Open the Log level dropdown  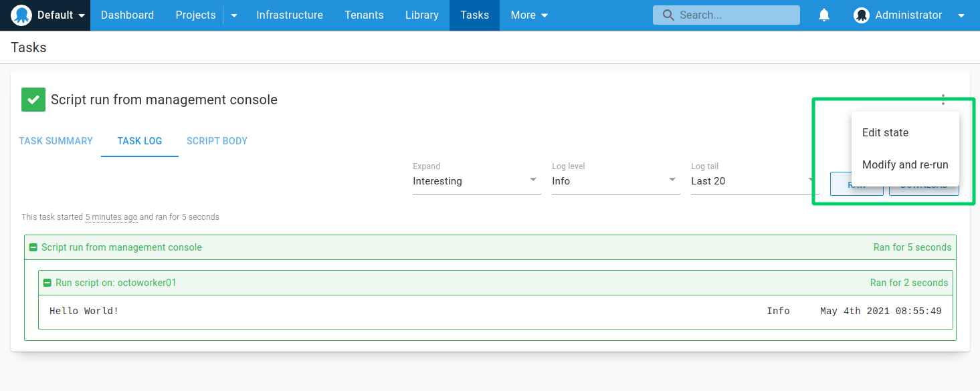click(x=615, y=180)
